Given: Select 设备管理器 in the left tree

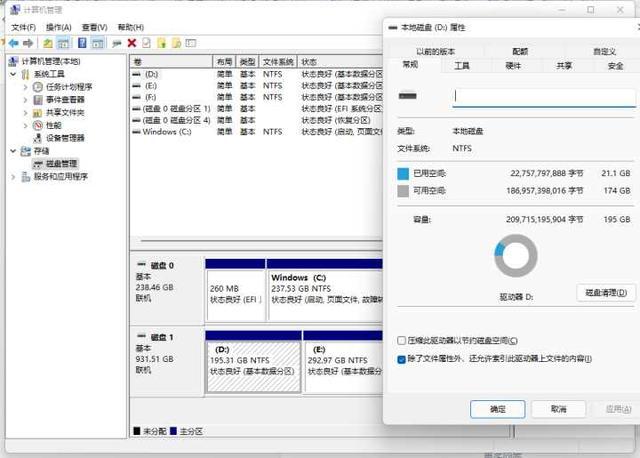Looking at the screenshot, I should tap(65, 138).
